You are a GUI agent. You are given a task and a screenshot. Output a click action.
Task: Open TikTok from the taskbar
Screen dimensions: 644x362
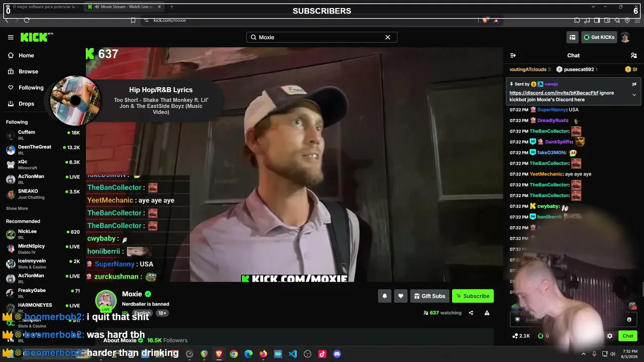(x=323, y=354)
